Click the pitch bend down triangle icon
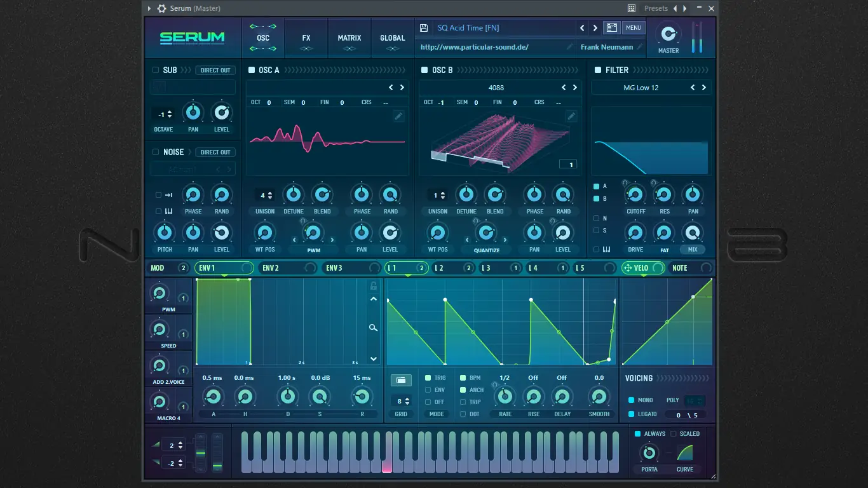 tap(156, 463)
